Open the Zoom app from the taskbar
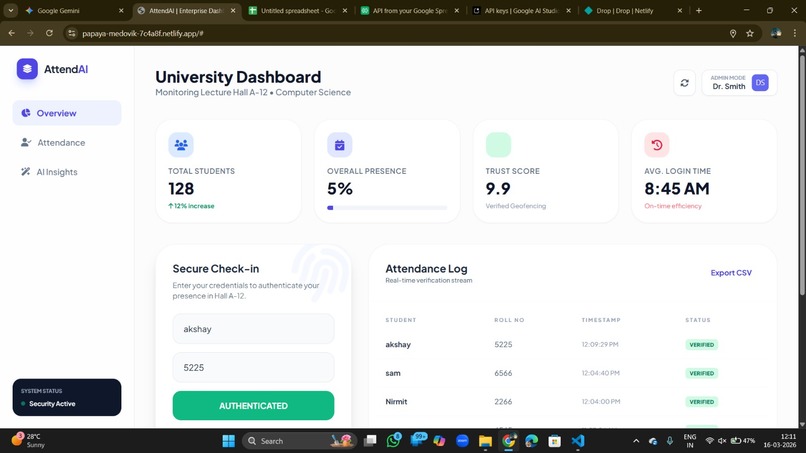The width and height of the screenshot is (806, 453). (x=462, y=441)
